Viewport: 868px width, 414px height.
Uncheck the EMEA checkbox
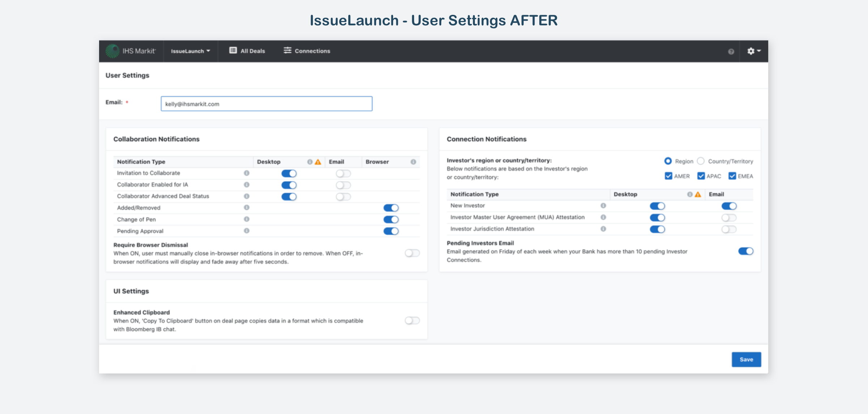click(x=732, y=176)
